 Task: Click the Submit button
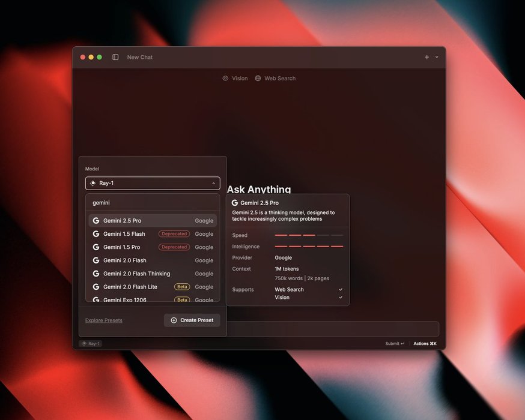395,343
